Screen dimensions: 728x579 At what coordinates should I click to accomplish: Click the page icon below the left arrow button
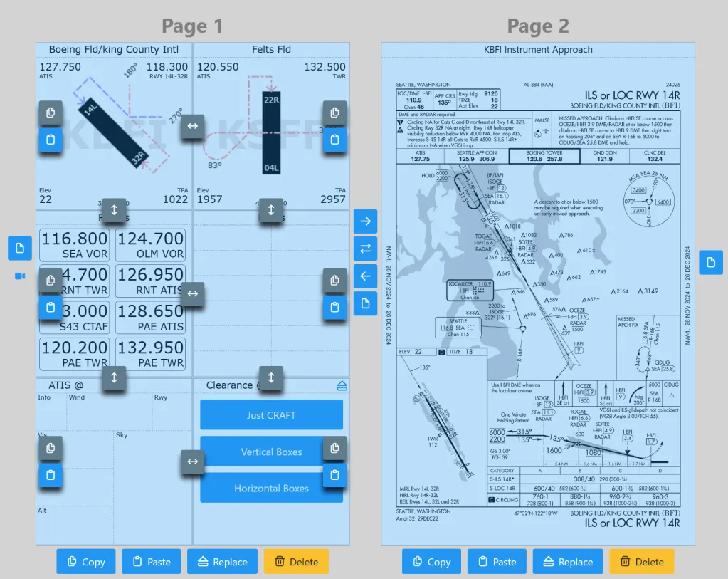[365, 303]
